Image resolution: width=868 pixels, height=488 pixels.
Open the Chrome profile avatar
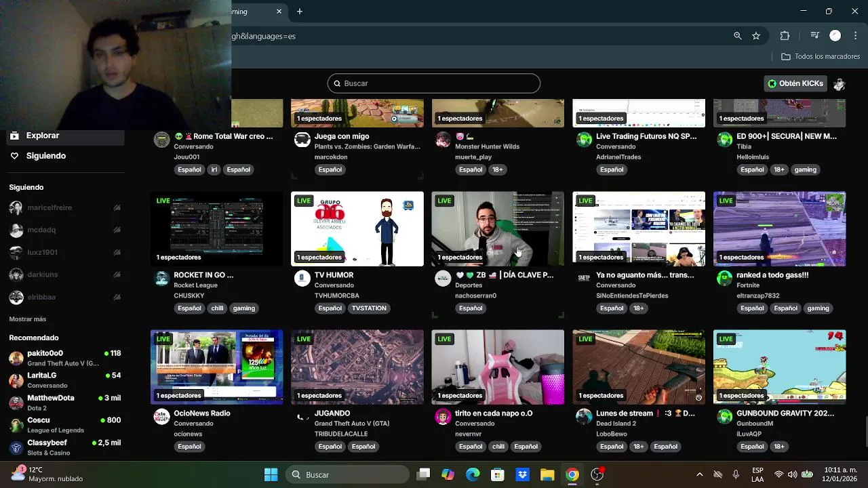835,36
